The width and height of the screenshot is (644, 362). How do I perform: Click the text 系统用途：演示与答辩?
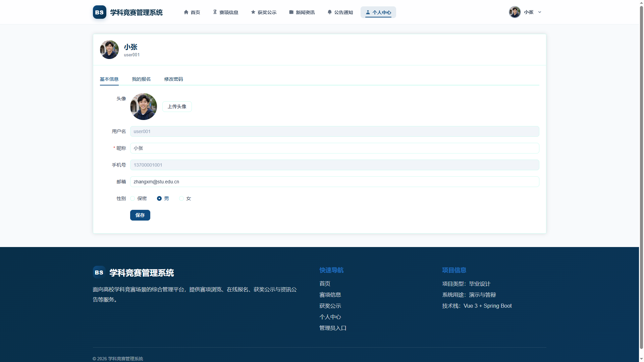(x=469, y=295)
